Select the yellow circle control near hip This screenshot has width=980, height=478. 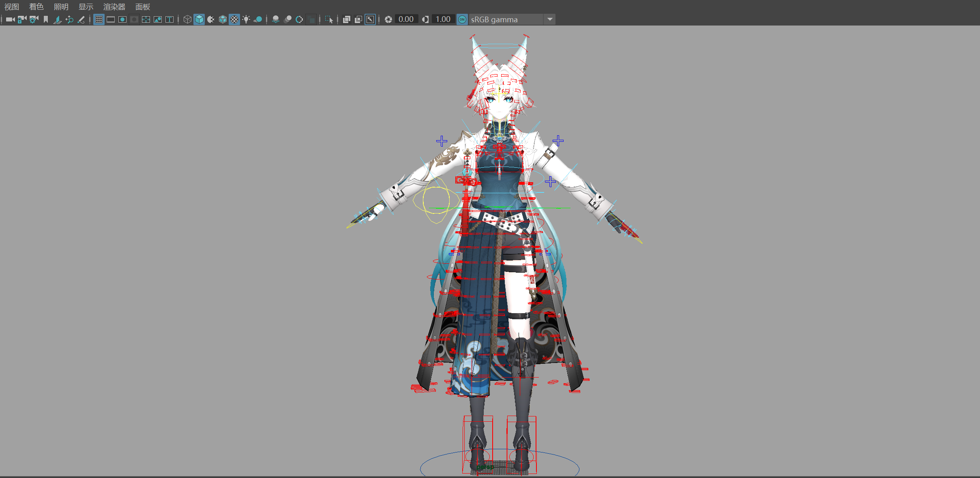436,201
